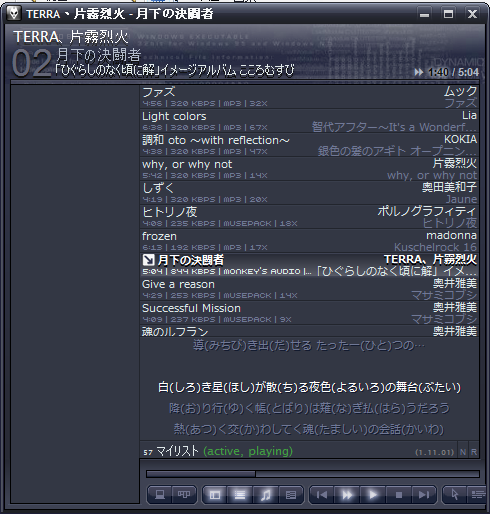Screen dimensions: 490x514
Task: Click the 4:56 | 320 KBPS info under ファズ
Action: point(205,104)
